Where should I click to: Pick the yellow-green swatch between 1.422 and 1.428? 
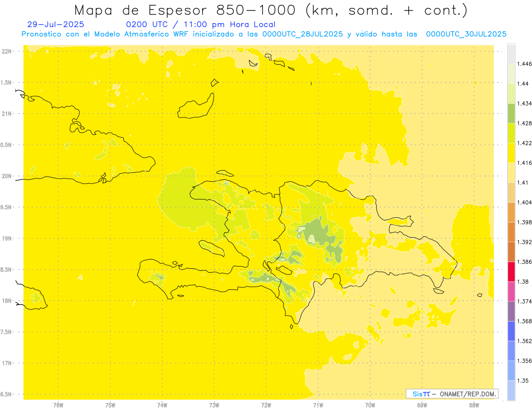click(x=511, y=133)
